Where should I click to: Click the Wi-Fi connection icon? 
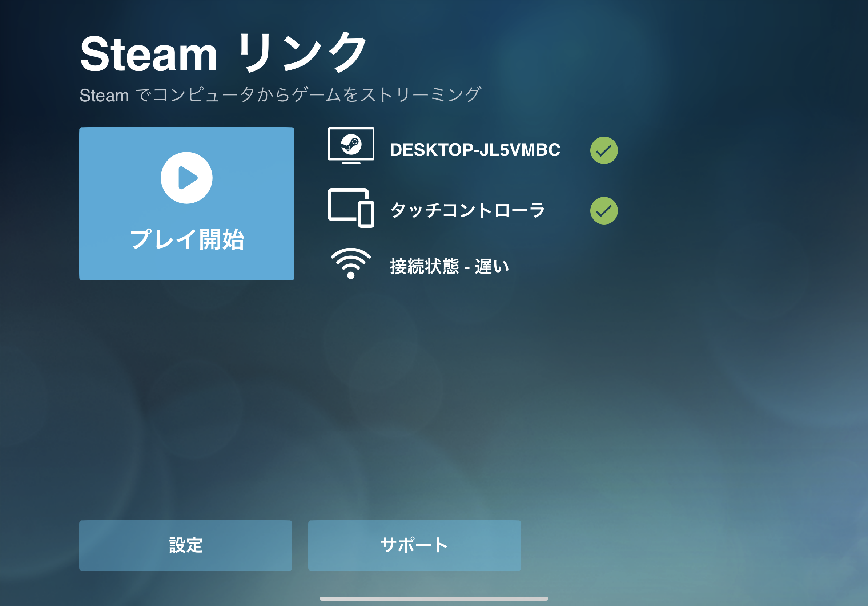pyautogui.click(x=351, y=263)
